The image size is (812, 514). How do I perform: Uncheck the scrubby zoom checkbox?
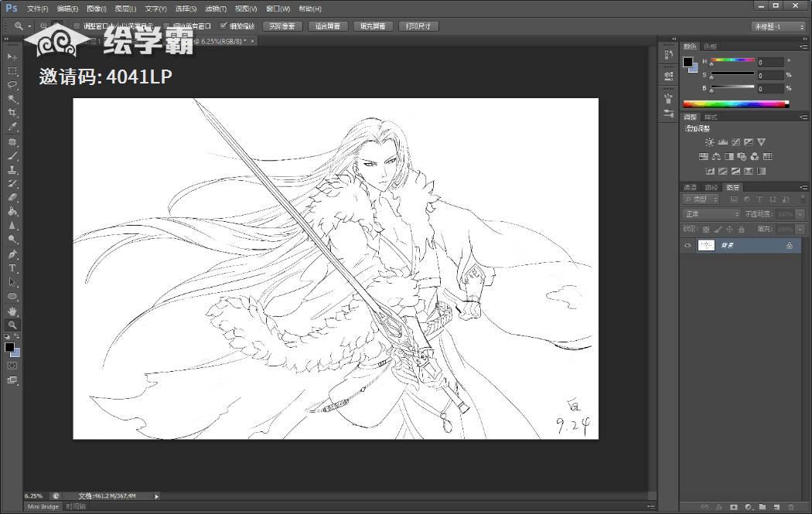click(223, 26)
